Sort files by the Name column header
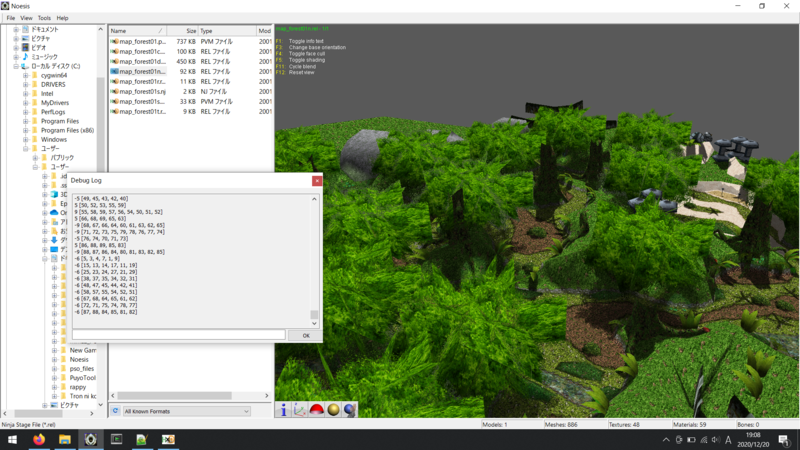Viewport: 800px width, 450px height. (138, 31)
